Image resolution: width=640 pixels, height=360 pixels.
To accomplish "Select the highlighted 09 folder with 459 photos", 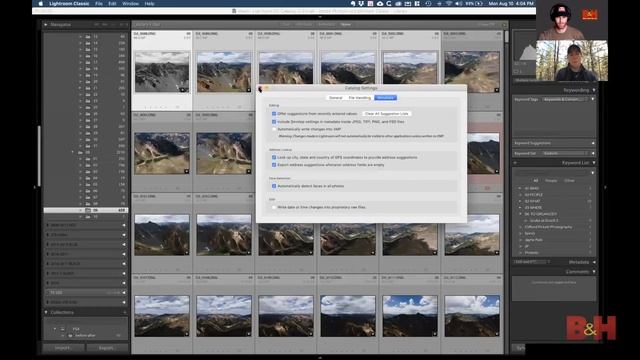I will 86,210.
